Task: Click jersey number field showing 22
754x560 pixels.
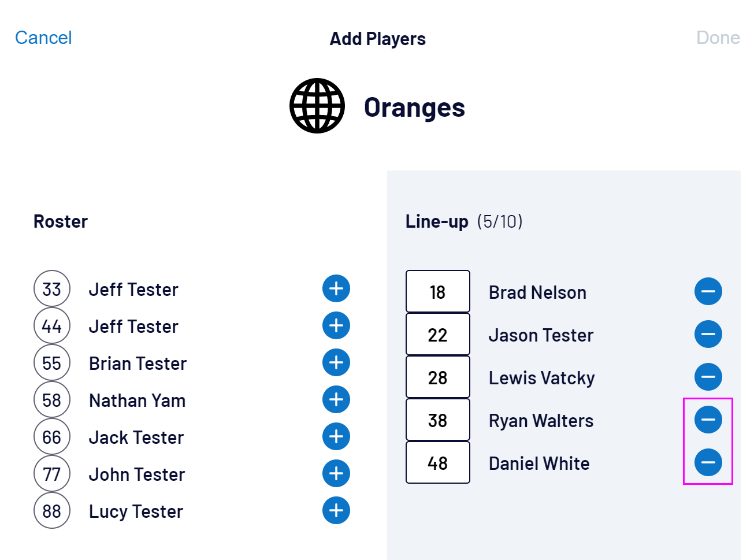Action: (438, 335)
